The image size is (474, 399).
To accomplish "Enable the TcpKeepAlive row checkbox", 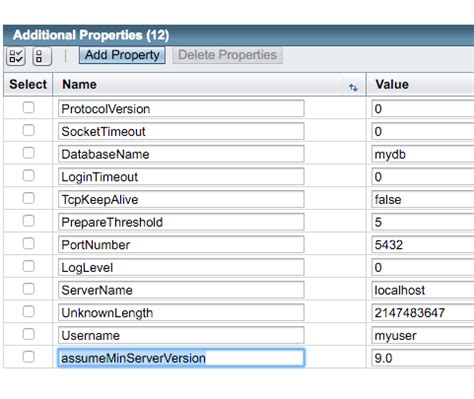I will 28,198.
